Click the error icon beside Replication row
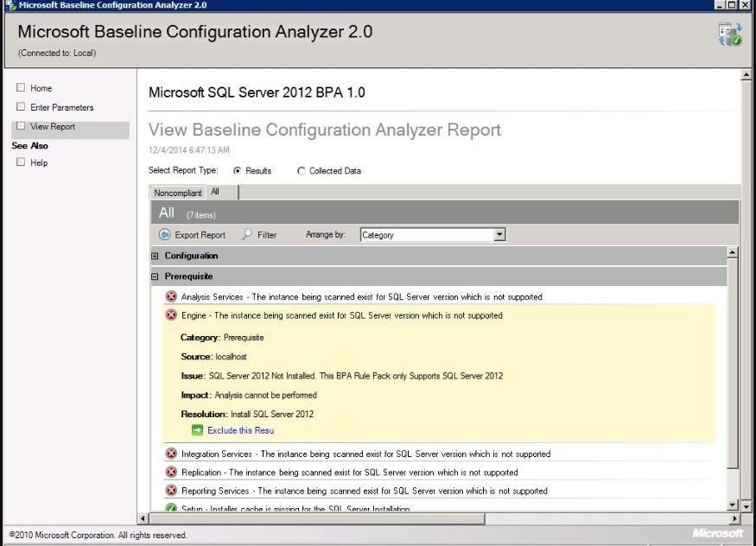The height and width of the screenshot is (546, 756). pos(171,472)
